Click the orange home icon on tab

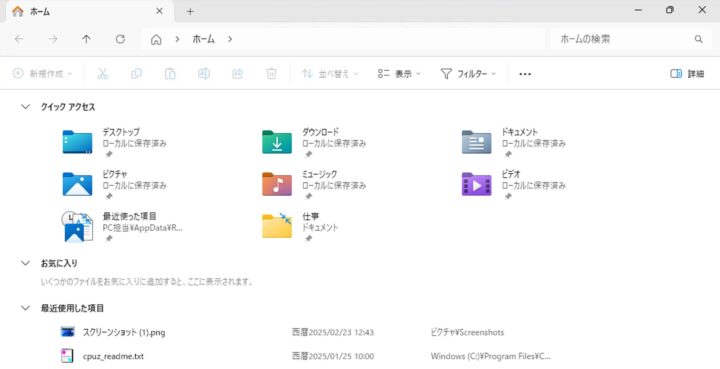(x=18, y=11)
